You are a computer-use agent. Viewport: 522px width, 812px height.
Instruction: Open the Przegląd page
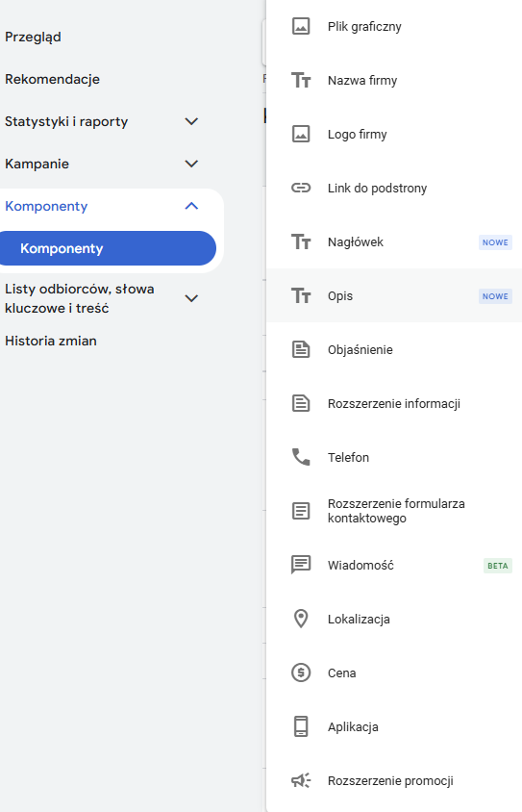coord(33,38)
